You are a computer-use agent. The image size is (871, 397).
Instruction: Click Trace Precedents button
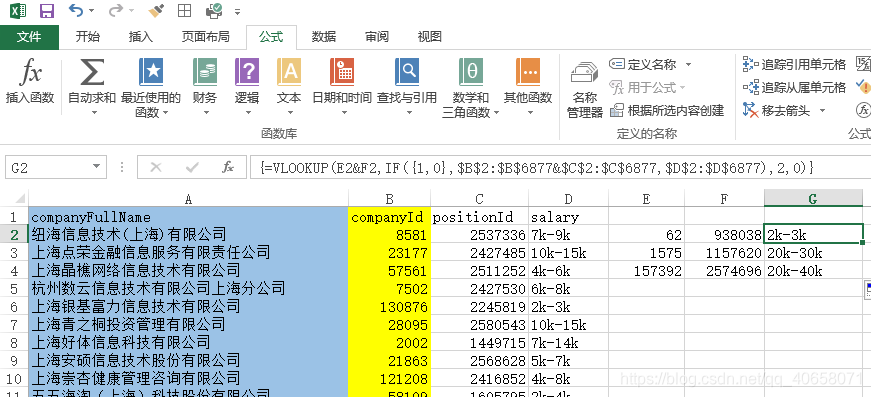pos(794,64)
